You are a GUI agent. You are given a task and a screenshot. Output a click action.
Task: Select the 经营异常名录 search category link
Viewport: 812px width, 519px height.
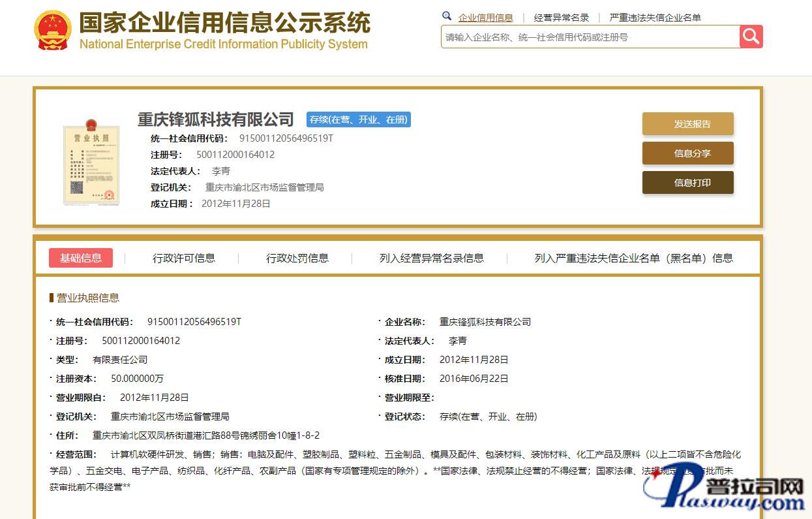[561, 18]
